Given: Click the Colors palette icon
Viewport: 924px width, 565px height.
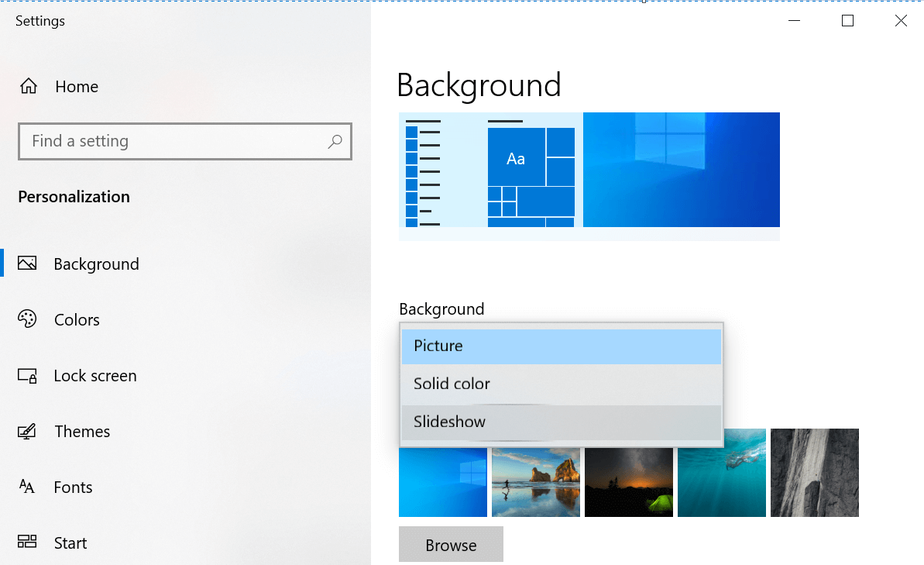Looking at the screenshot, I should click(x=28, y=319).
